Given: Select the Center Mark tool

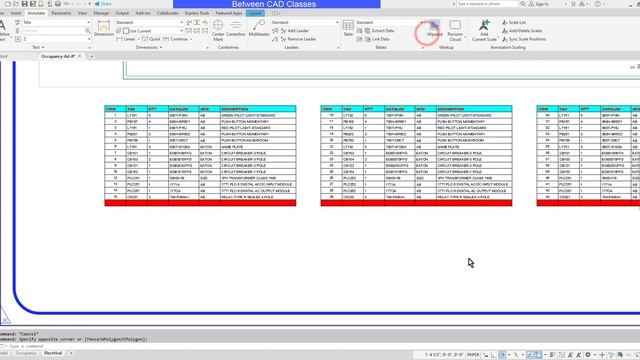Looking at the screenshot, I should (x=218, y=30).
